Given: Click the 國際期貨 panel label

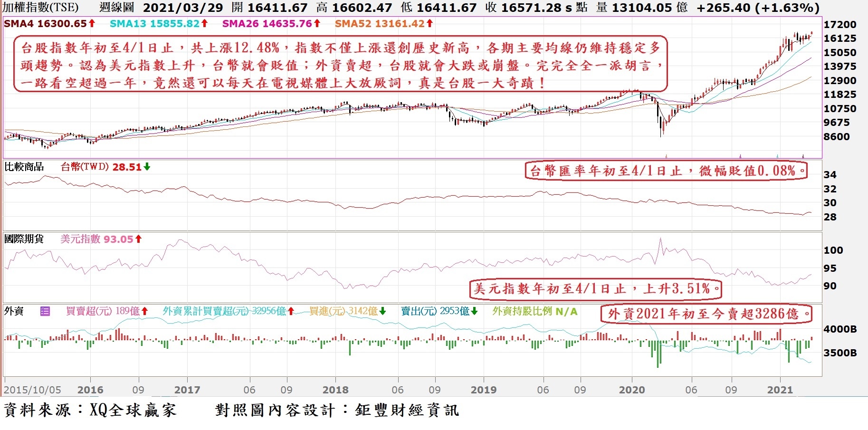Looking at the screenshot, I should click(24, 239).
